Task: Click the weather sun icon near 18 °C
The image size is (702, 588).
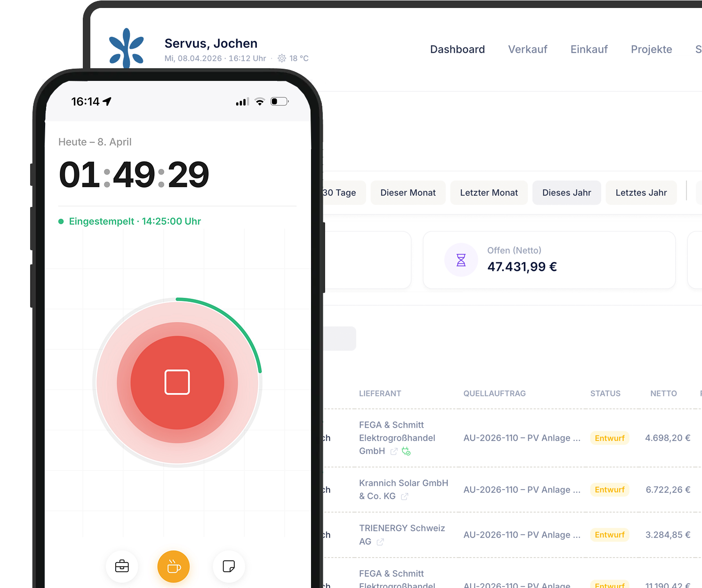Action: click(282, 58)
